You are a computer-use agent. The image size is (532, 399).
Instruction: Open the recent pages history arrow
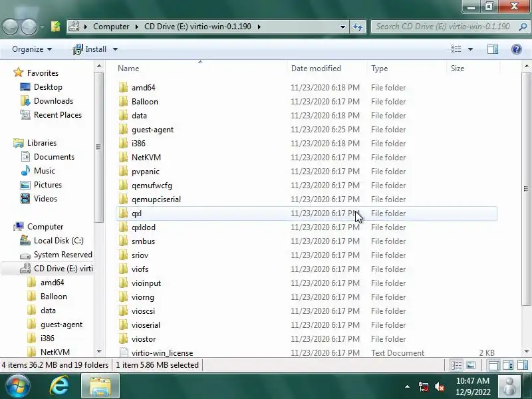(42, 27)
